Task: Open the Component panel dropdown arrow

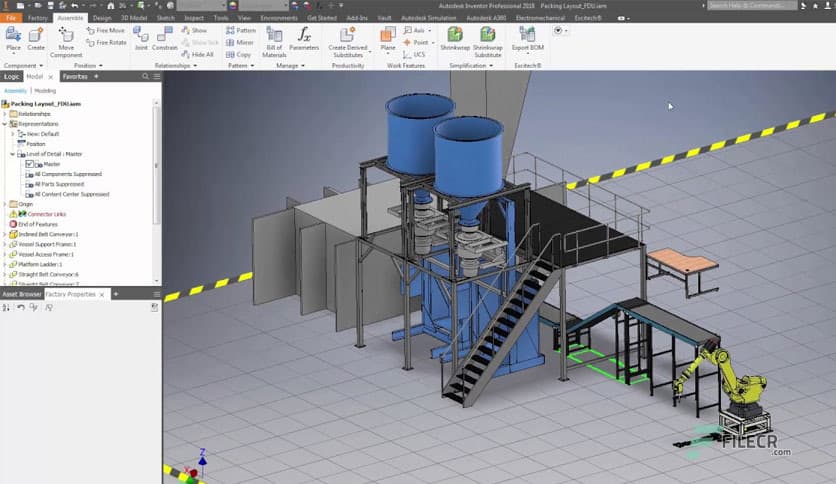Action: click(41, 66)
